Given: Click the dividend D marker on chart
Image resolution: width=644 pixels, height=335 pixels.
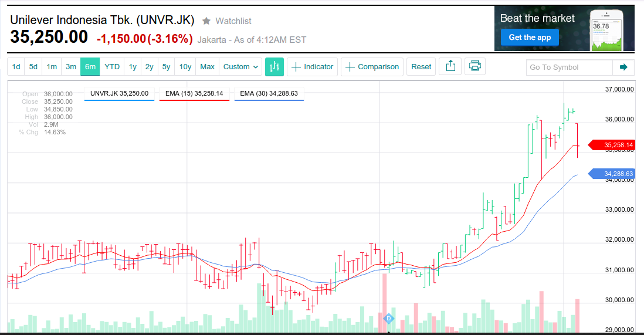Looking at the screenshot, I should point(388,318).
